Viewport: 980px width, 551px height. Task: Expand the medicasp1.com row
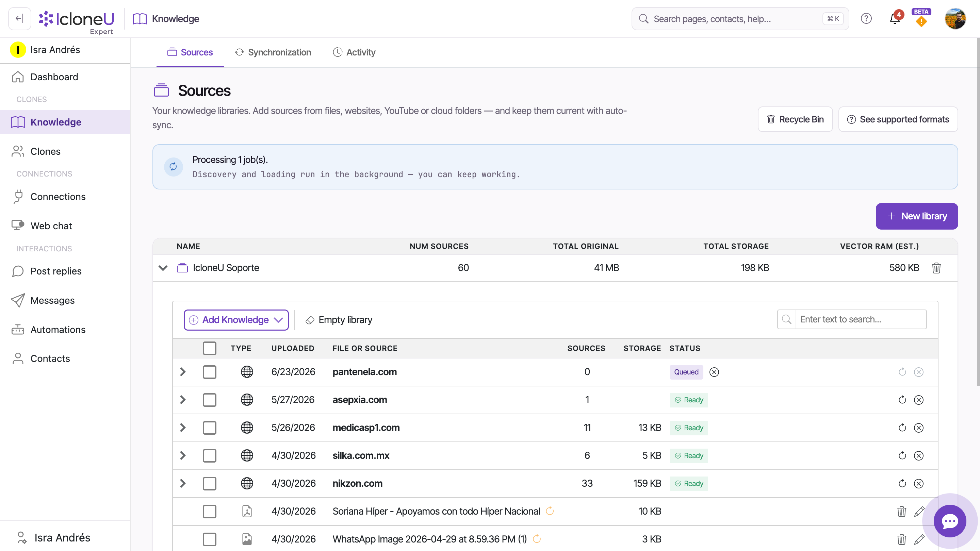click(x=183, y=428)
